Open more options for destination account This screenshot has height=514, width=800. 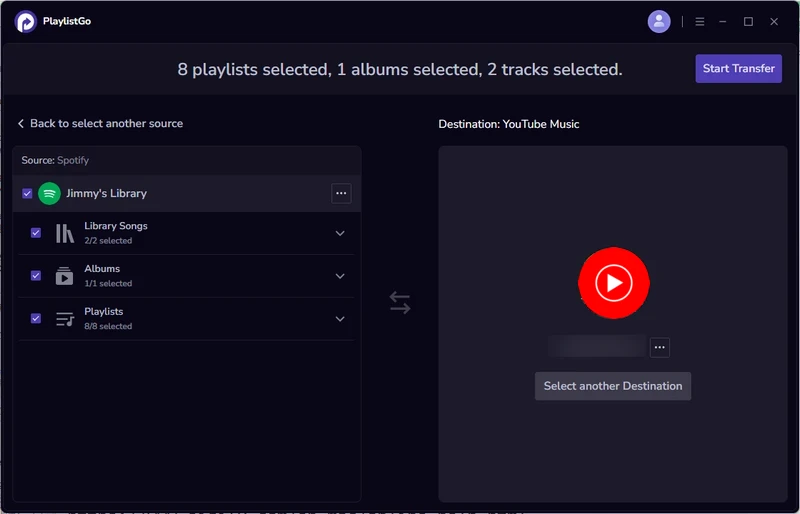[x=659, y=348]
